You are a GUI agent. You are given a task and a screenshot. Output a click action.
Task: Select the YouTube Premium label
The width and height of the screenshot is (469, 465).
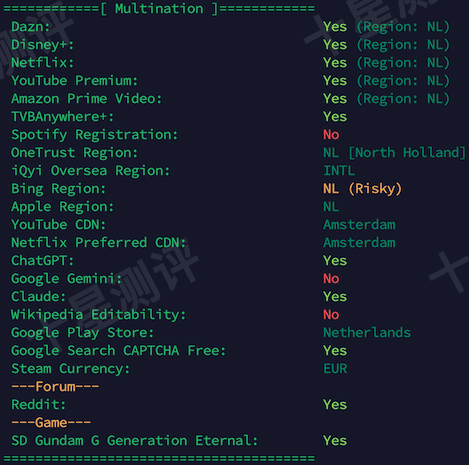tap(74, 80)
